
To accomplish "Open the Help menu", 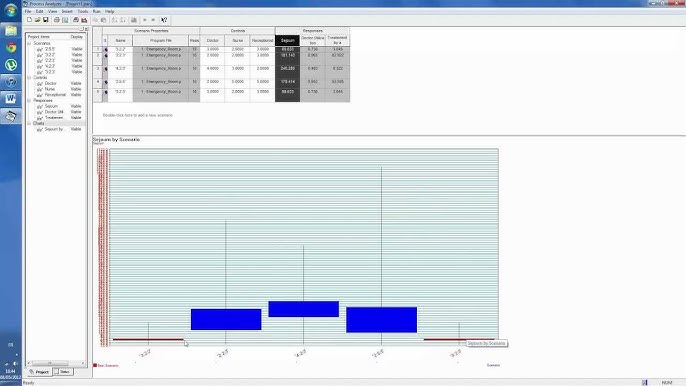I will point(109,11).
